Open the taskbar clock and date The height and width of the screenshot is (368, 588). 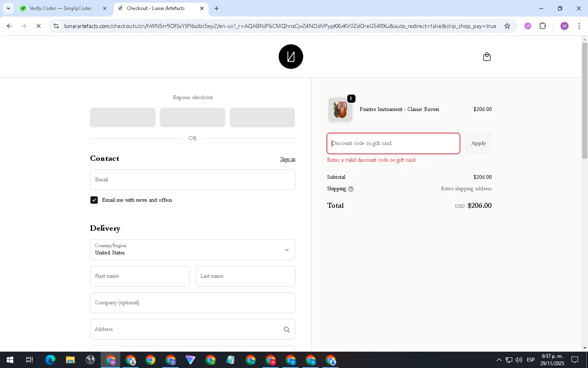point(552,360)
